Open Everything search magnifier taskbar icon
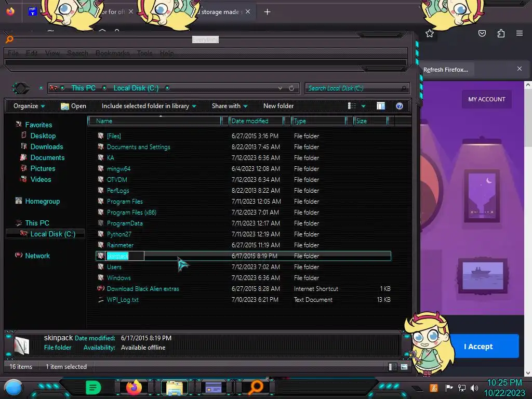The image size is (532, 399). 256,388
